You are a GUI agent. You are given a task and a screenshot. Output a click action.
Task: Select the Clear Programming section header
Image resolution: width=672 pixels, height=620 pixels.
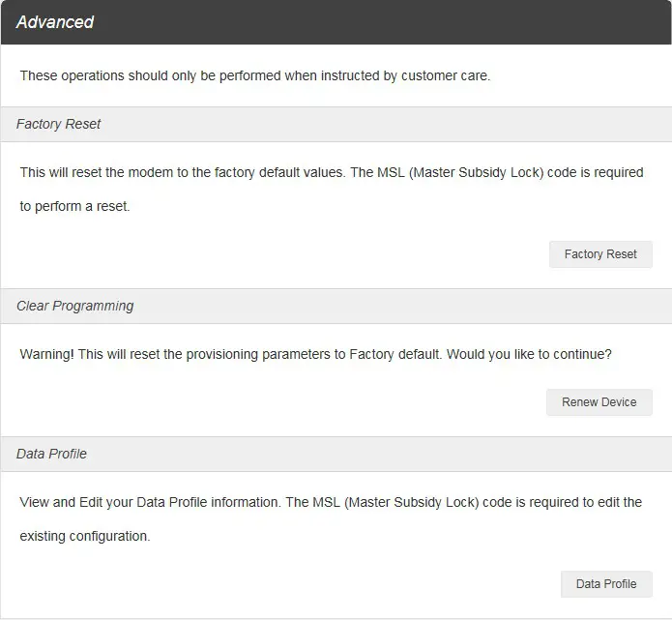[x=75, y=306]
